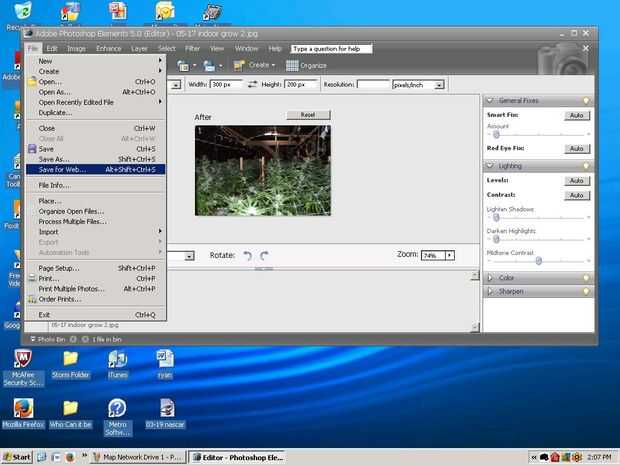The image size is (620, 465).
Task: Open the crop preset dropdown before Width
Action: pyautogui.click(x=176, y=85)
